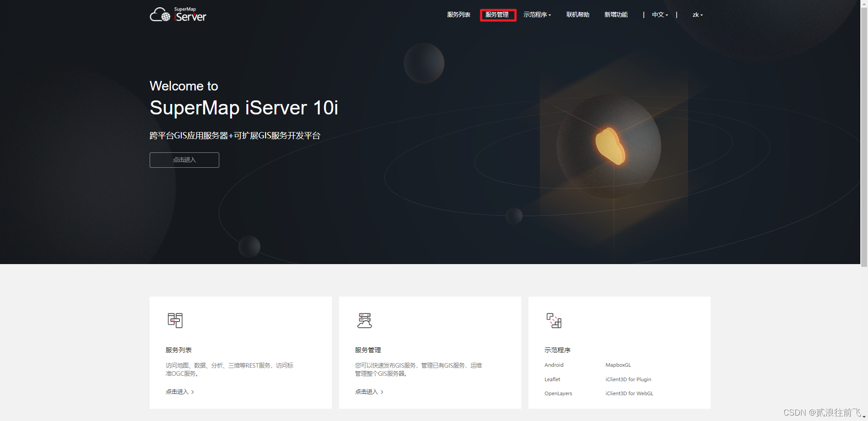The width and height of the screenshot is (868, 421).
Task: Open the OpenLayers sample link
Action: [x=558, y=393]
